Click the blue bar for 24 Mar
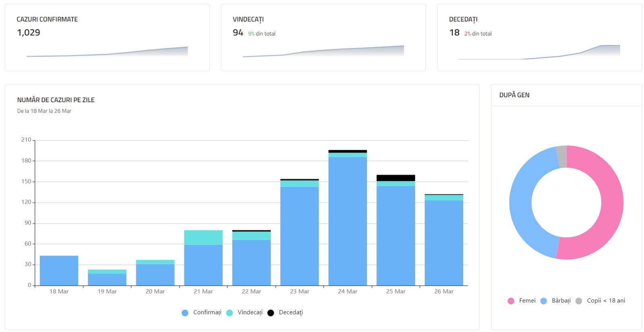Screen dimensions: 644x332 [347, 221]
